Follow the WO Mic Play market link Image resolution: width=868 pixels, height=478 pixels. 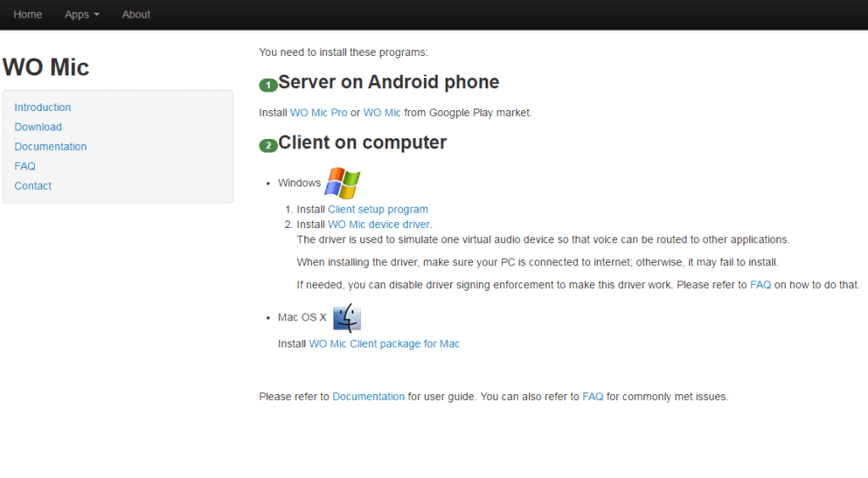[382, 113]
